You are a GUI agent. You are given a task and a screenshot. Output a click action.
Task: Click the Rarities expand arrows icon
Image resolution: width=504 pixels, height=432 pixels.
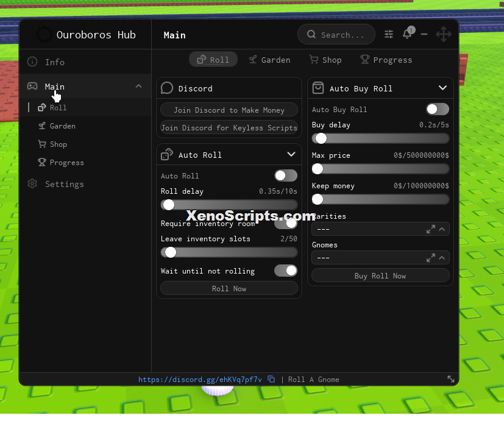(x=431, y=229)
